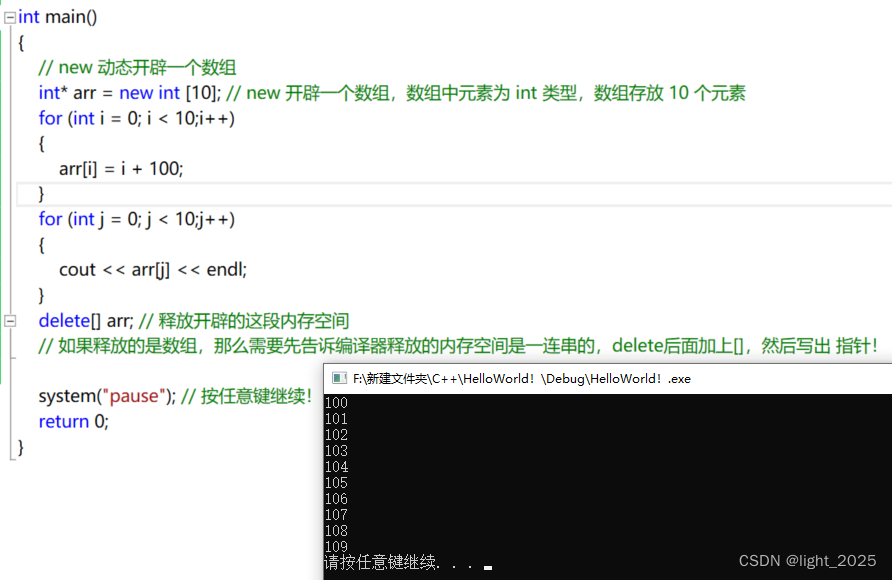892x580 pixels.
Task: Click the line 'int* arr = new int [10];'
Action: [130, 93]
